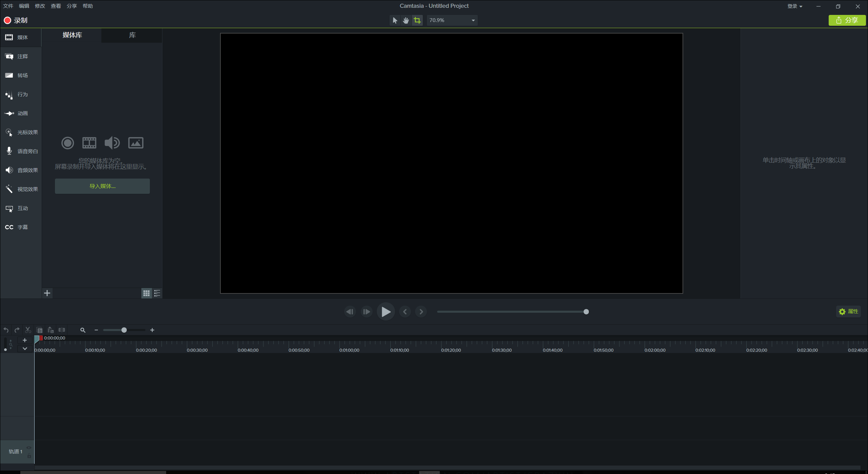Select the crop tool in canvas toolbar

click(x=417, y=20)
